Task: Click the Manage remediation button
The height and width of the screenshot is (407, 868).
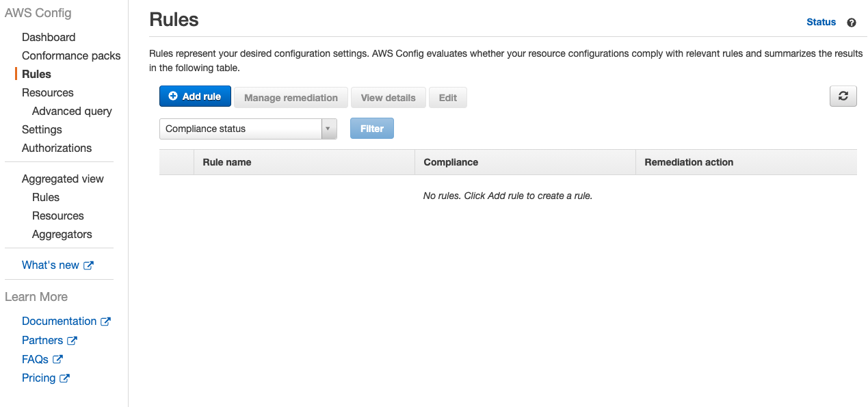Action: (x=290, y=97)
